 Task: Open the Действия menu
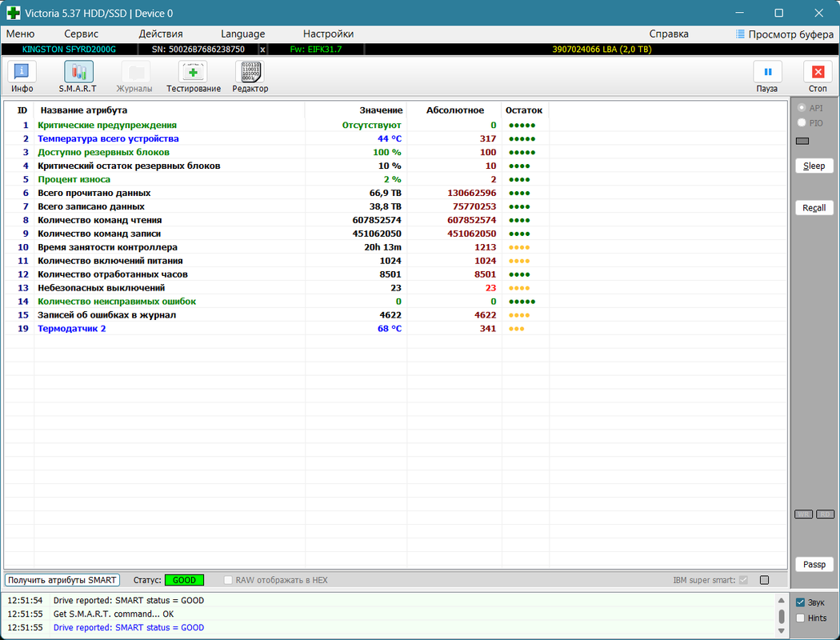click(161, 34)
